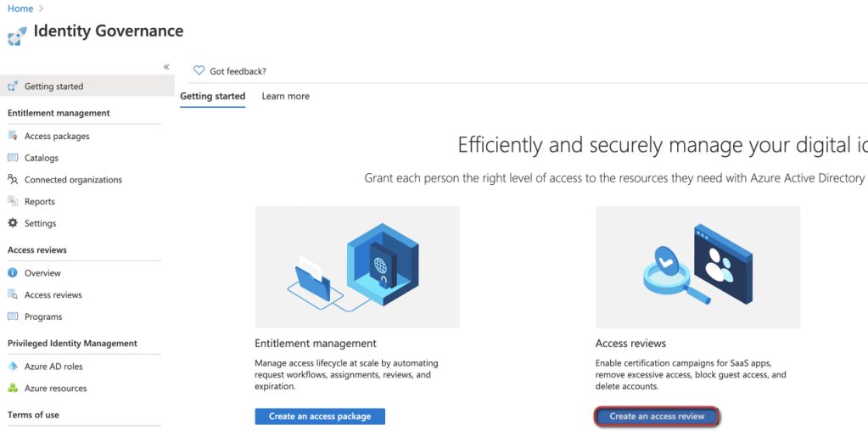Click the Connected organizations people icon
868x431 pixels.
[x=13, y=180]
